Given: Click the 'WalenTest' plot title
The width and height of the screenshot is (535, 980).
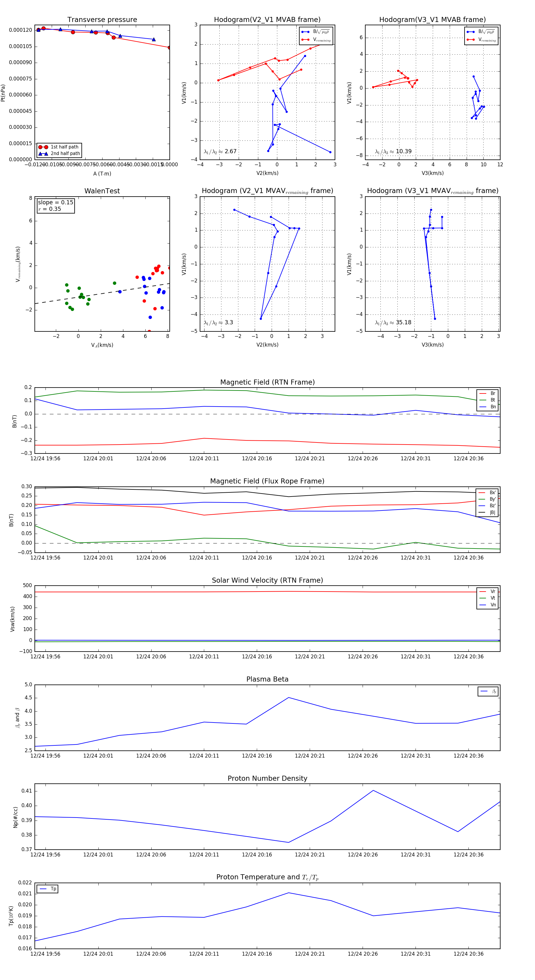Looking at the screenshot, I should pos(102,191).
